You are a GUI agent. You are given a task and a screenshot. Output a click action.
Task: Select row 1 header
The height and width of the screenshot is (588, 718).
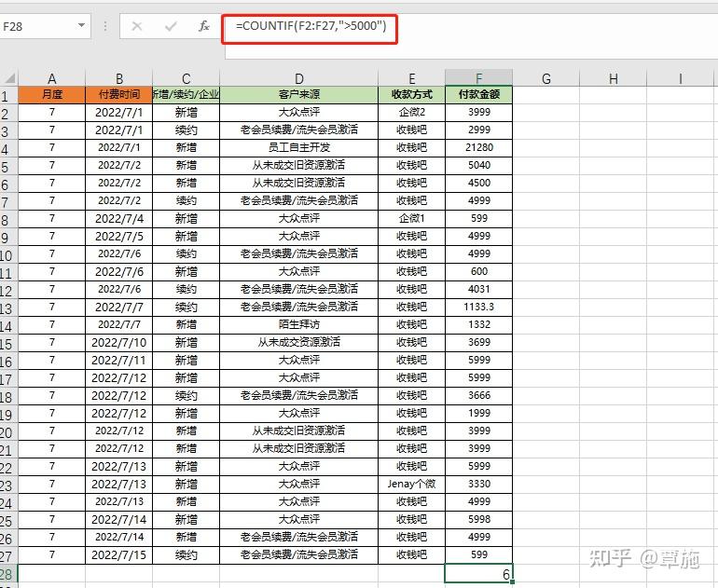pyautogui.click(x=7, y=96)
